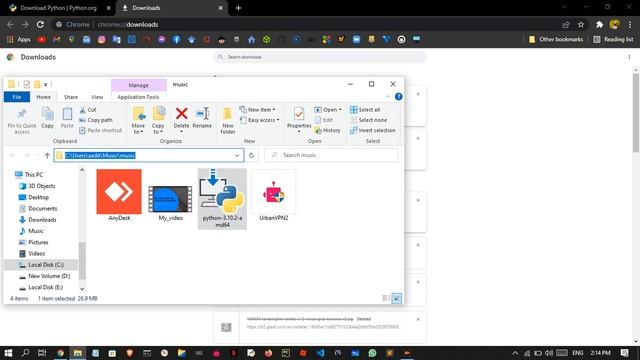
Task: Open a new Chrome tab
Action: coord(238,8)
